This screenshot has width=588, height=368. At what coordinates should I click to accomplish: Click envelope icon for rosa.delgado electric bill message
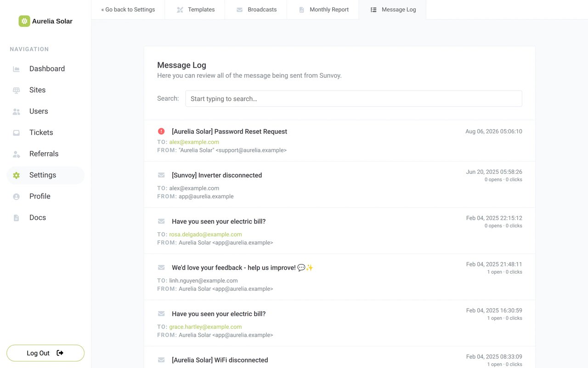tap(161, 221)
